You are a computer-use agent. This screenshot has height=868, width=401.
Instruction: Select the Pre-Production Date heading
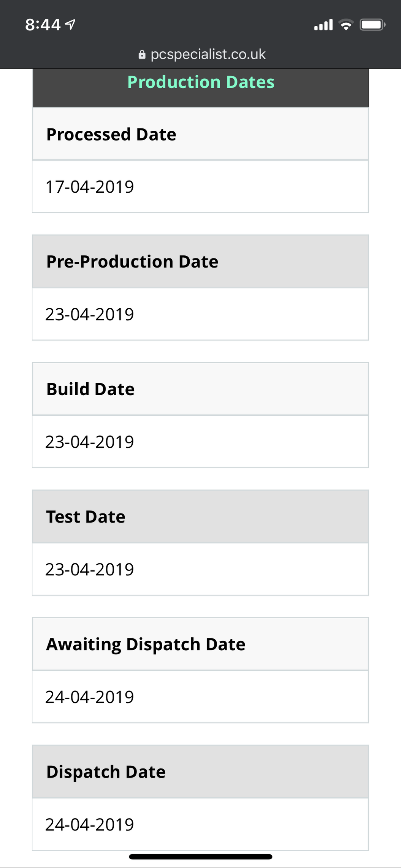pos(132,261)
